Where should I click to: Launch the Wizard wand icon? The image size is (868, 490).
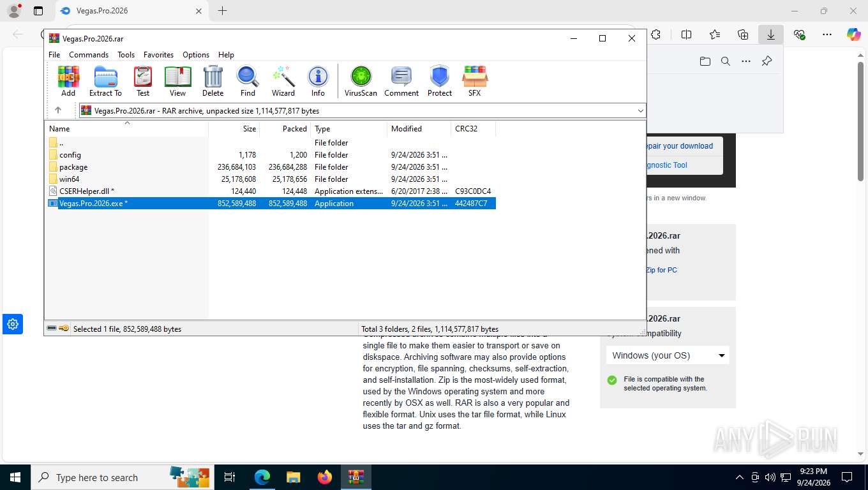[x=283, y=81]
